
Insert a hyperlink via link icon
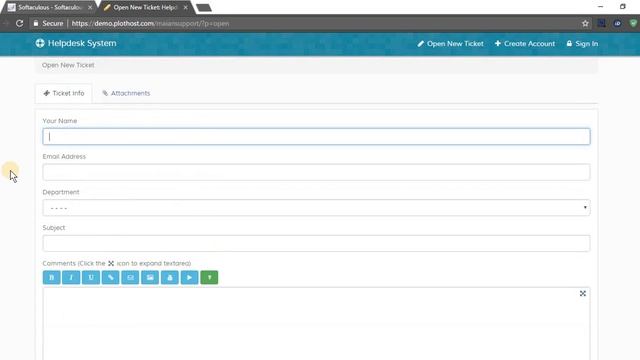pyautogui.click(x=111, y=278)
